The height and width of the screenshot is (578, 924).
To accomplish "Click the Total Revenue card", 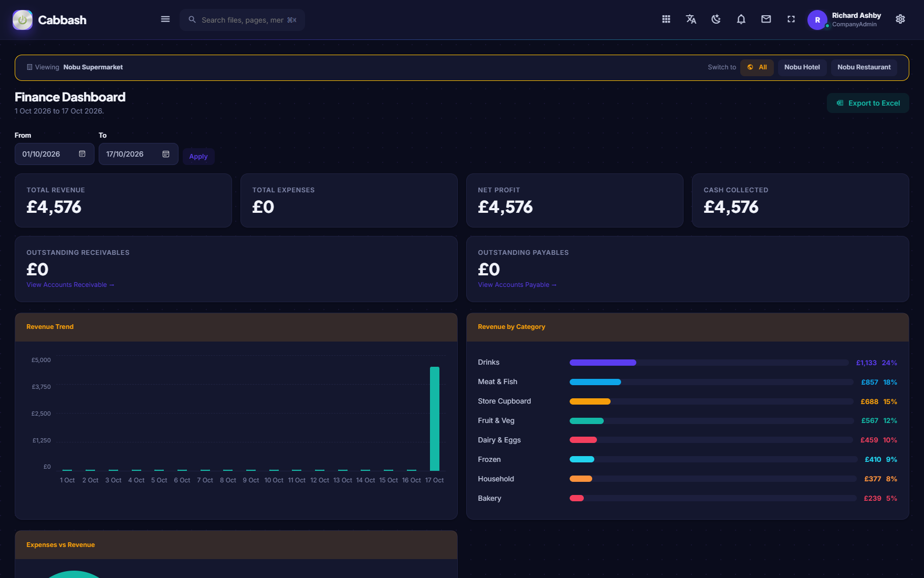I will tap(123, 200).
